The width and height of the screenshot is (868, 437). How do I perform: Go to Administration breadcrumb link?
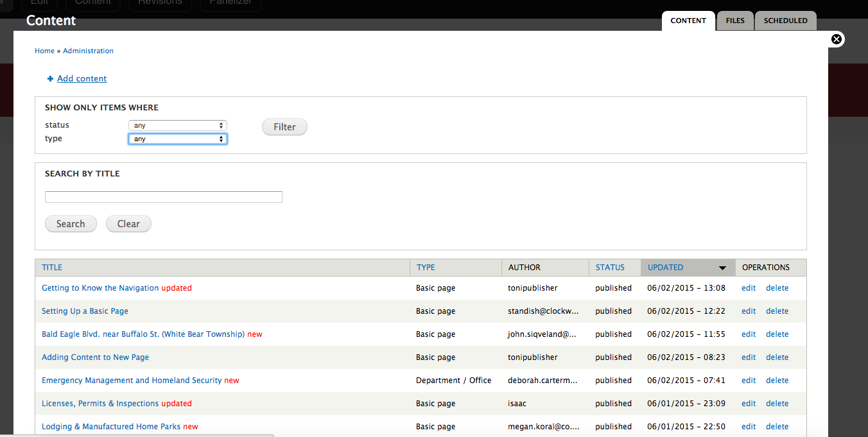[x=88, y=51]
